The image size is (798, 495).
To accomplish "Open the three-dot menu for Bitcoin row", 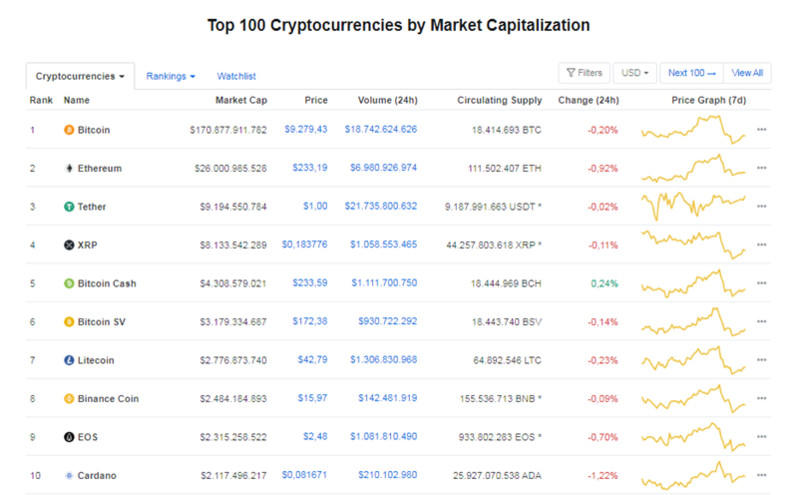I will point(762,130).
